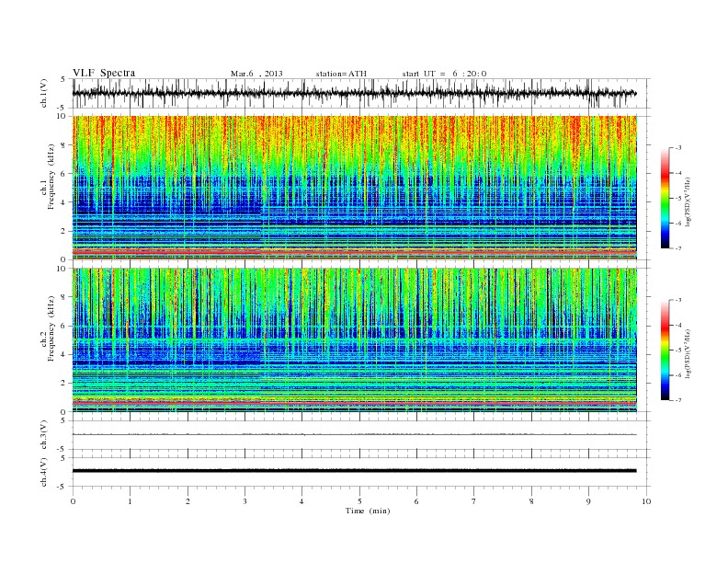Click the ch.2 spectrogram color scale bar
The image size is (728, 563).
tap(665, 350)
